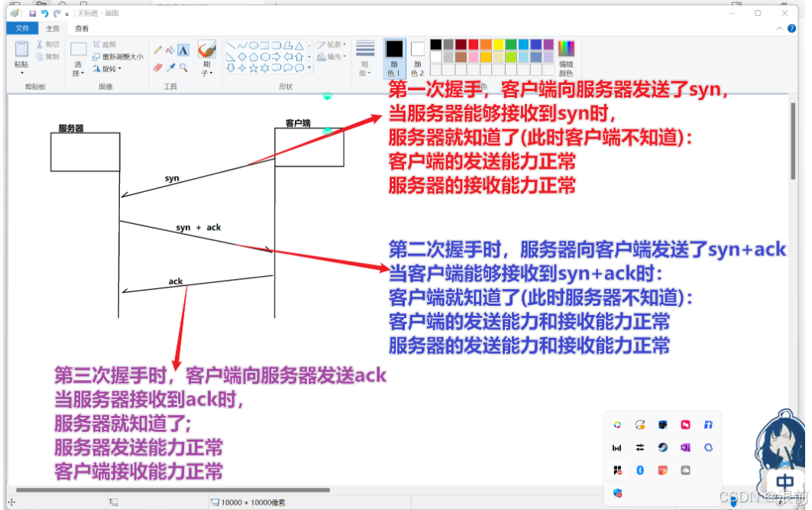Pick the yellow color swatch
This screenshot has width=812, height=510.
[498, 45]
